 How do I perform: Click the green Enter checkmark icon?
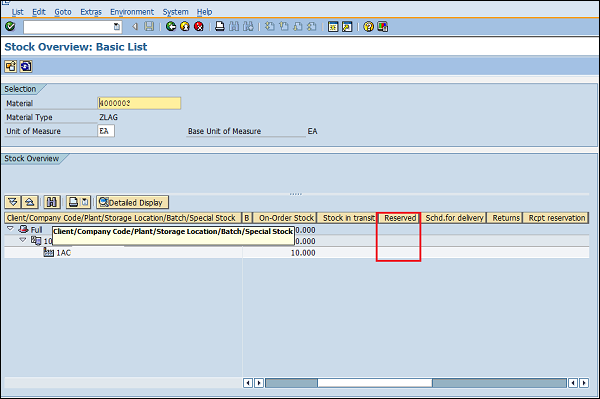click(10, 26)
